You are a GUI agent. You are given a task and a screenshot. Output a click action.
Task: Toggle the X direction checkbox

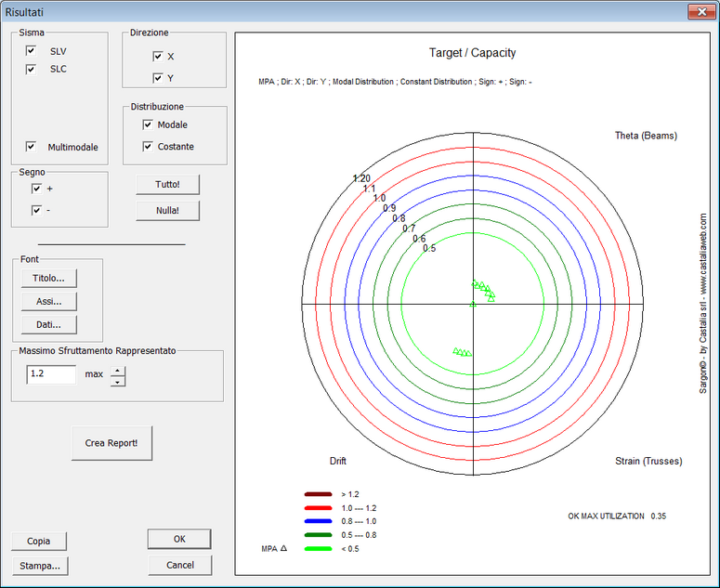point(158,57)
